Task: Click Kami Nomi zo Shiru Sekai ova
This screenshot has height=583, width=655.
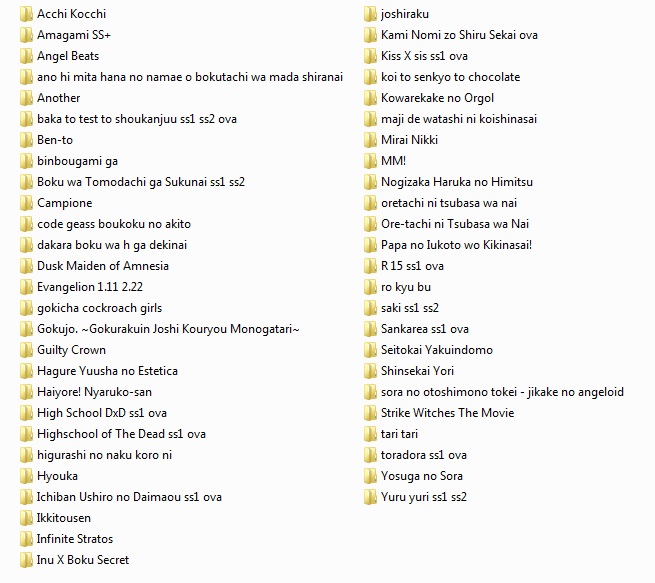Action: coord(459,35)
